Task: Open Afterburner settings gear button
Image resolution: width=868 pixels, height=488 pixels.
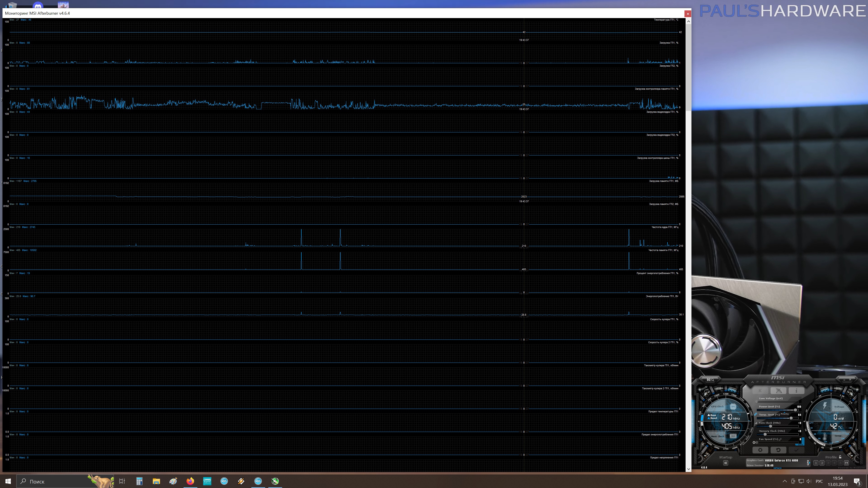Action: [760, 450]
